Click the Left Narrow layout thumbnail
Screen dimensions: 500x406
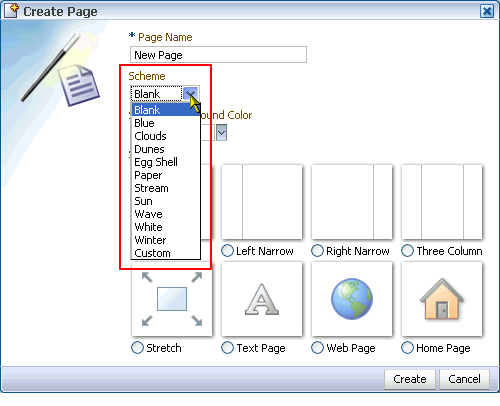click(262, 202)
